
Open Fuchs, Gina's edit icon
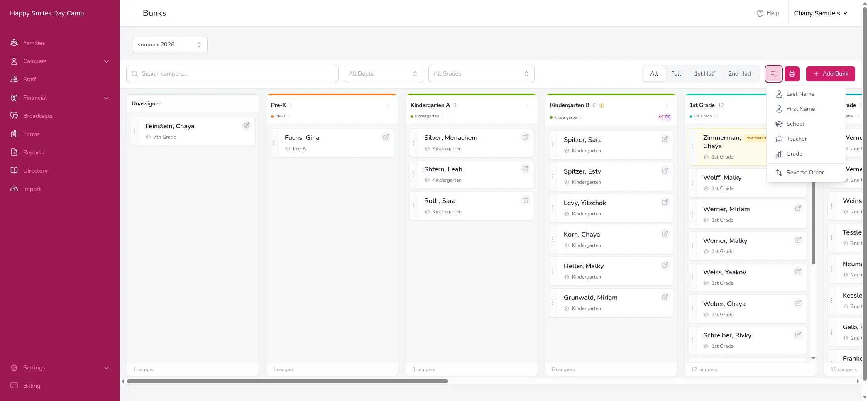pos(386,137)
